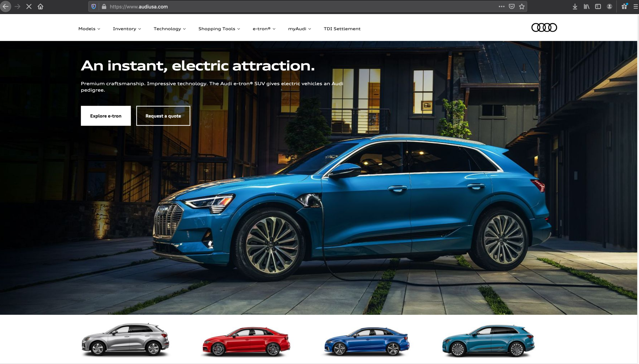Open the Shopping Tools dropdown
The width and height of the screenshot is (639, 364).
pos(219,29)
